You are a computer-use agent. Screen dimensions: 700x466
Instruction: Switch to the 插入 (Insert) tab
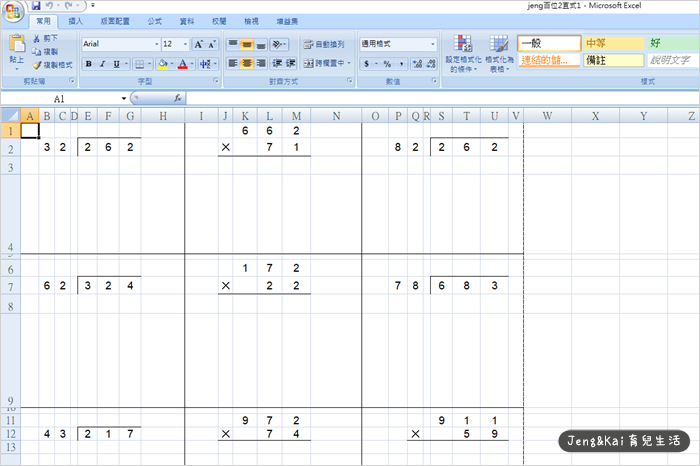[x=75, y=21]
